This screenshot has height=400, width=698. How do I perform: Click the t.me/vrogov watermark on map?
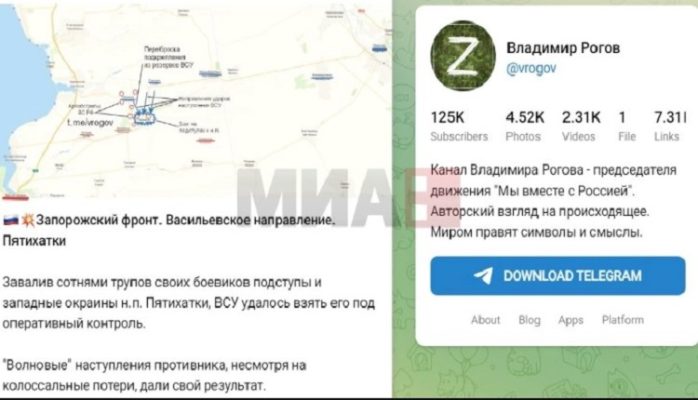point(90,122)
